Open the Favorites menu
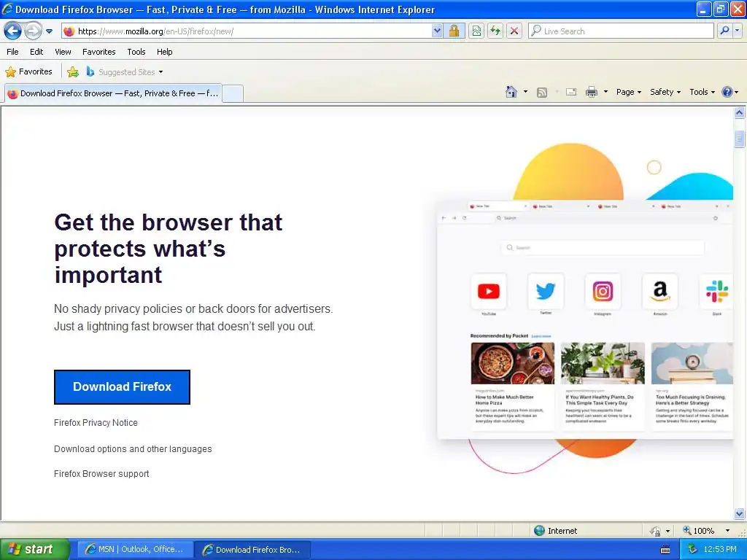 [98, 52]
